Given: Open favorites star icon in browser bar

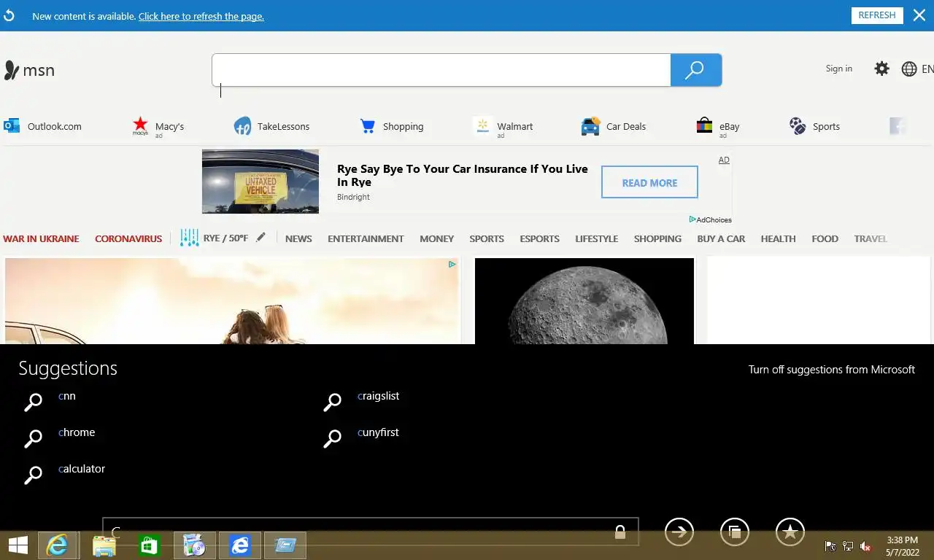Looking at the screenshot, I should point(790,532).
